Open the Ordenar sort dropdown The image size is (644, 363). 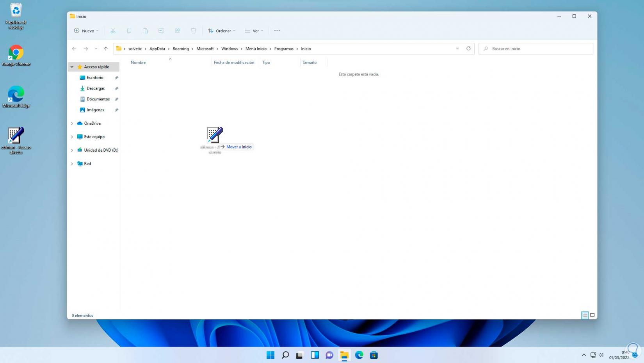222,31
